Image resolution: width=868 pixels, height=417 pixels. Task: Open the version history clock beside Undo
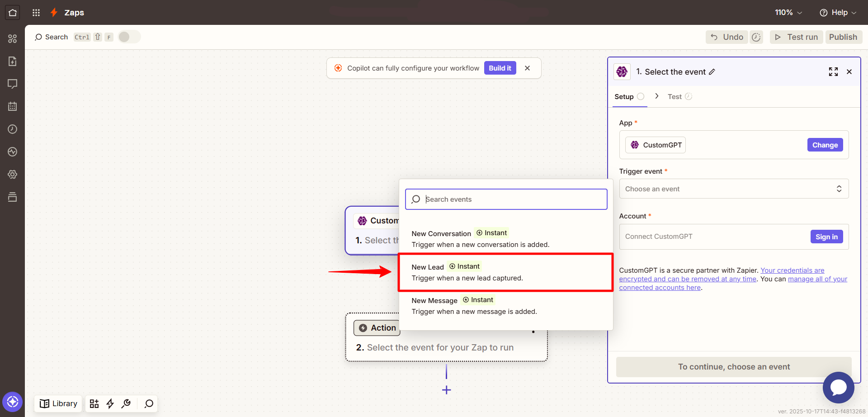pos(756,37)
